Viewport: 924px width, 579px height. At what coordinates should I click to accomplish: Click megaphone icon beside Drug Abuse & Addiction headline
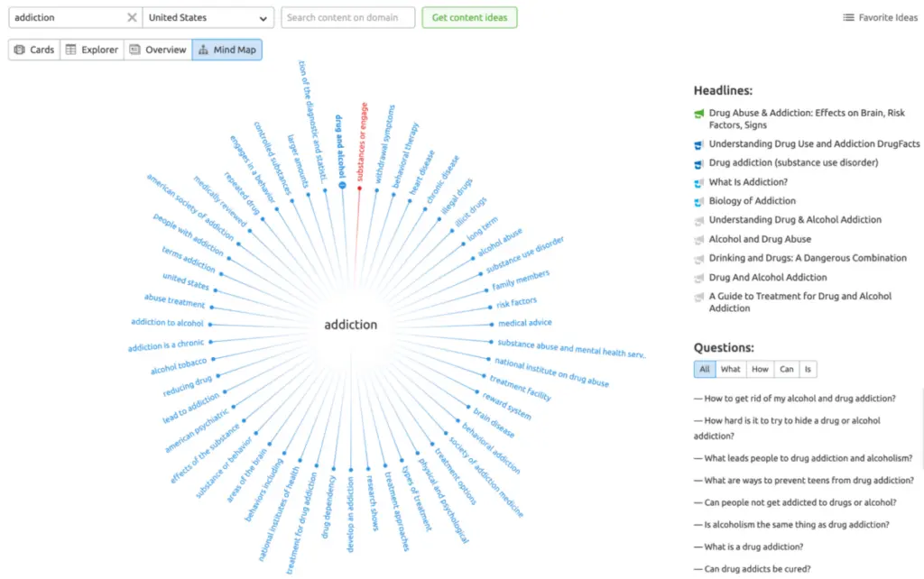698,114
